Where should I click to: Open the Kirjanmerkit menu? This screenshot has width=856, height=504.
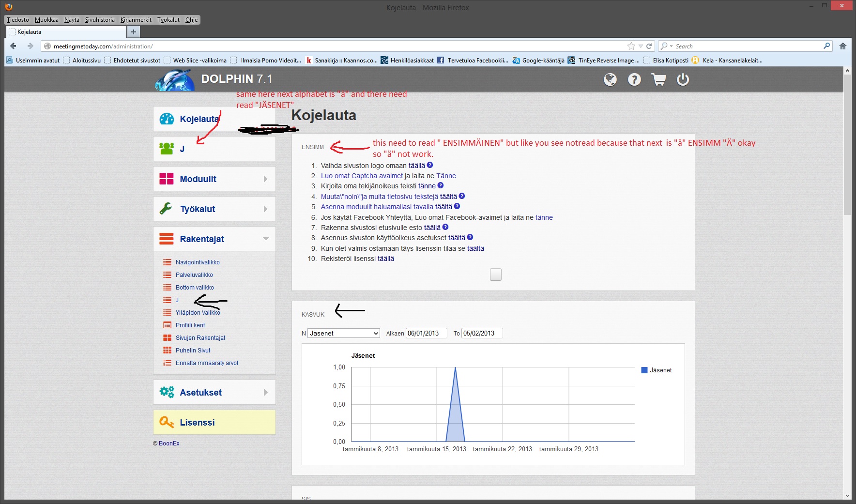[x=136, y=20]
